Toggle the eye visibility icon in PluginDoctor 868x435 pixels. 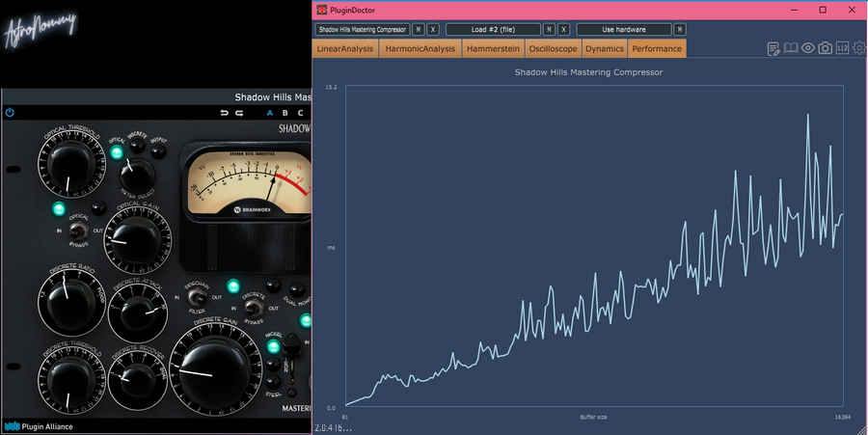coord(807,48)
